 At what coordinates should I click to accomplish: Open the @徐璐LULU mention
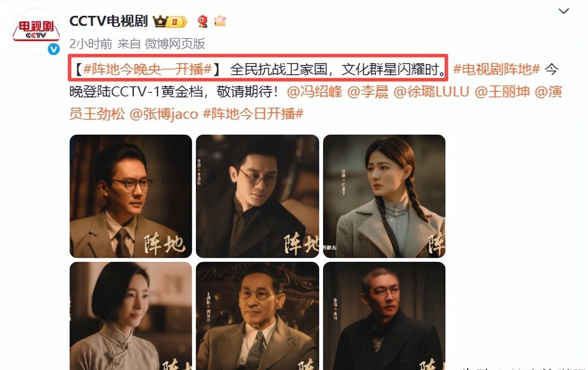[x=432, y=92]
